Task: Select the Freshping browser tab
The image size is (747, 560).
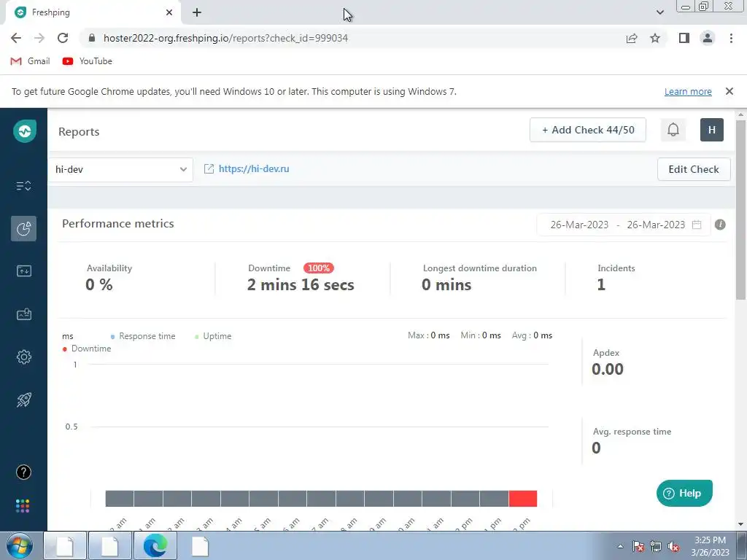Action: pos(93,12)
